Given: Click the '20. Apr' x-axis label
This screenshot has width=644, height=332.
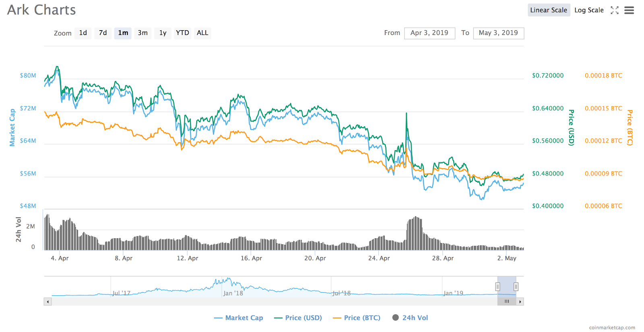Looking at the screenshot, I should pos(315,258).
